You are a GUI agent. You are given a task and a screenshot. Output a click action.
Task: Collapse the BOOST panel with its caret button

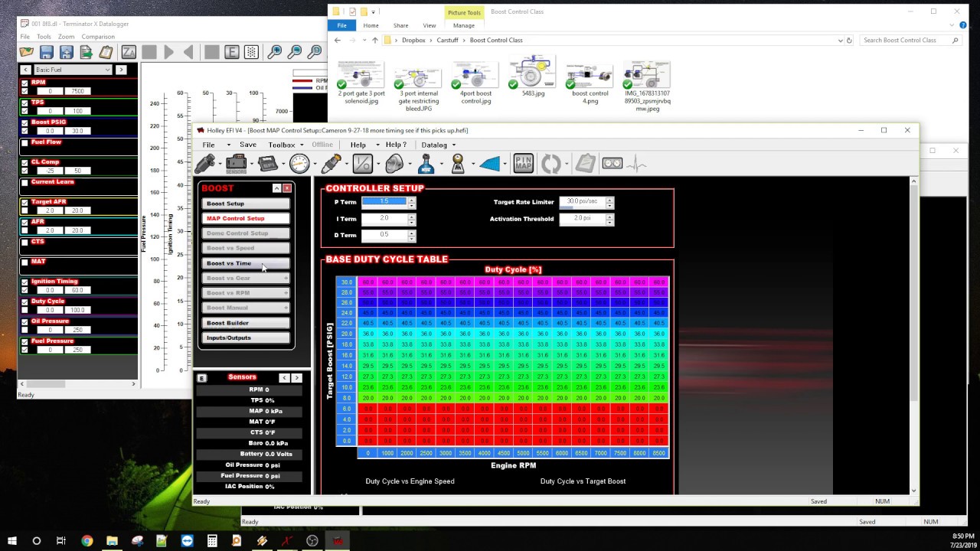click(276, 188)
